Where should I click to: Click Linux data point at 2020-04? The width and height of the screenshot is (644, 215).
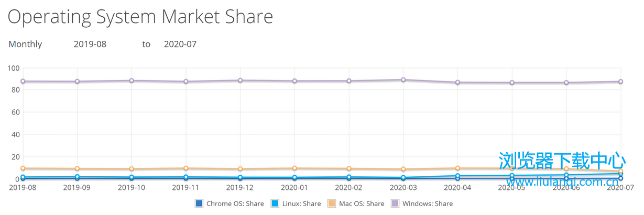point(458,176)
